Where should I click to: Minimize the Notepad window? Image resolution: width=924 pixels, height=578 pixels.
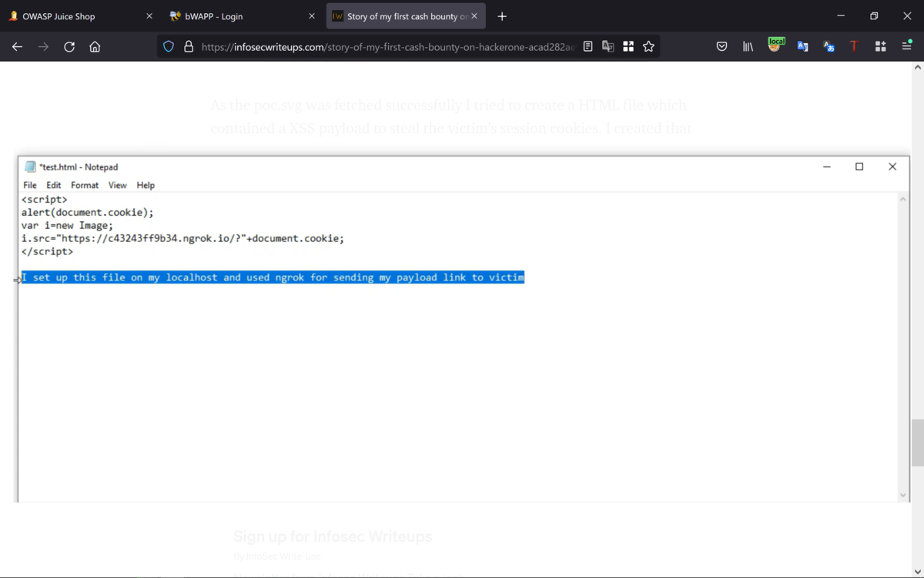coord(827,166)
